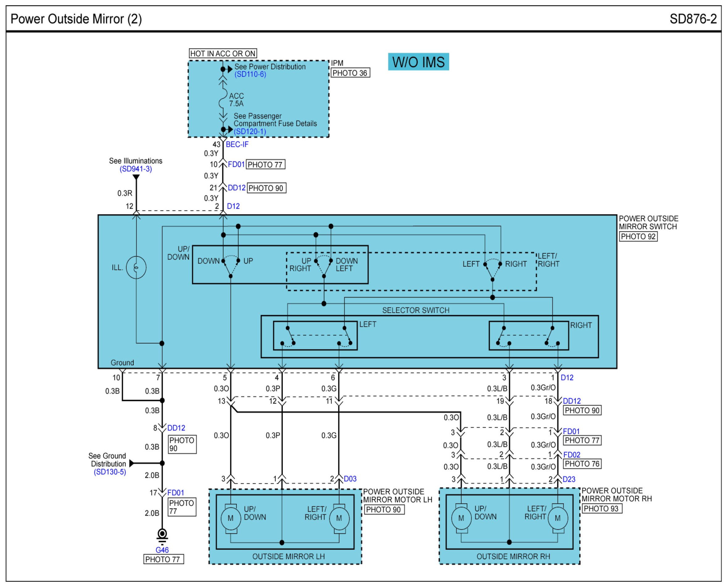Screen dimensions: 728x587
Task: Click the 'POWER OUTSIDE MIRROR SWITCH' label
Action: click(x=649, y=223)
